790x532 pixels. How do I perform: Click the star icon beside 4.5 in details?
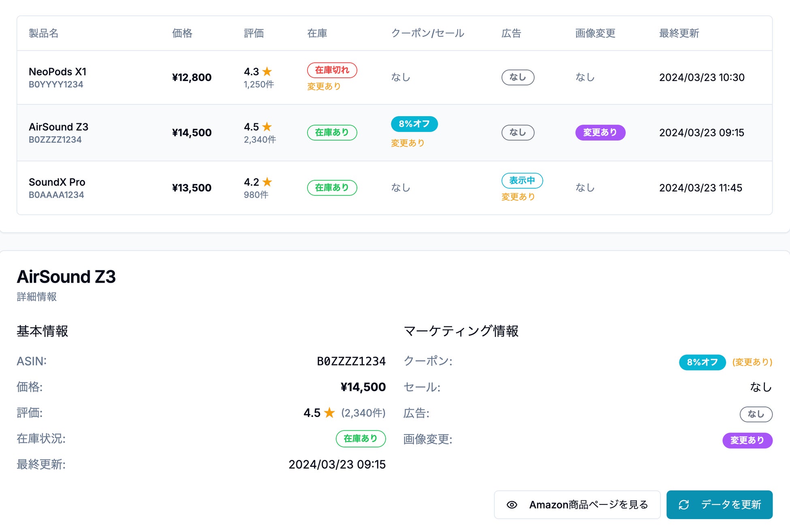click(x=329, y=413)
